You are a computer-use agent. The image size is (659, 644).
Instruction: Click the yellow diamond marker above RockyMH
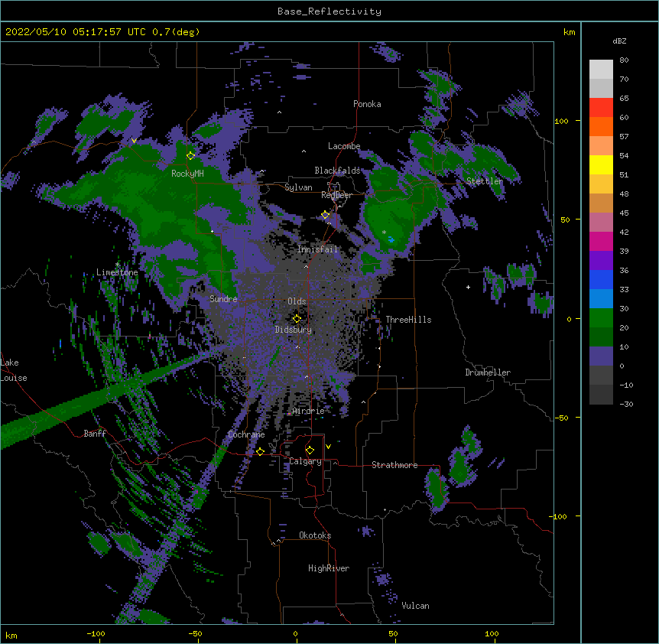click(191, 155)
